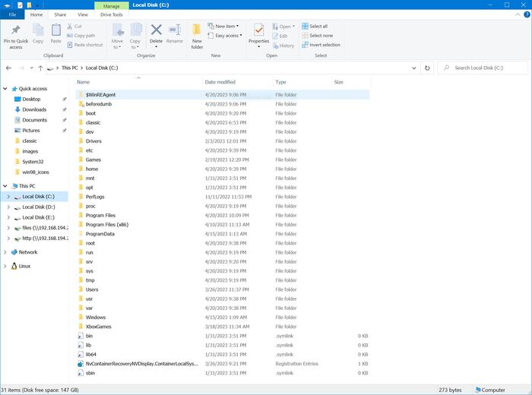The height and width of the screenshot is (395, 532).
Task: Expand the Network tree node
Action: (5, 252)
